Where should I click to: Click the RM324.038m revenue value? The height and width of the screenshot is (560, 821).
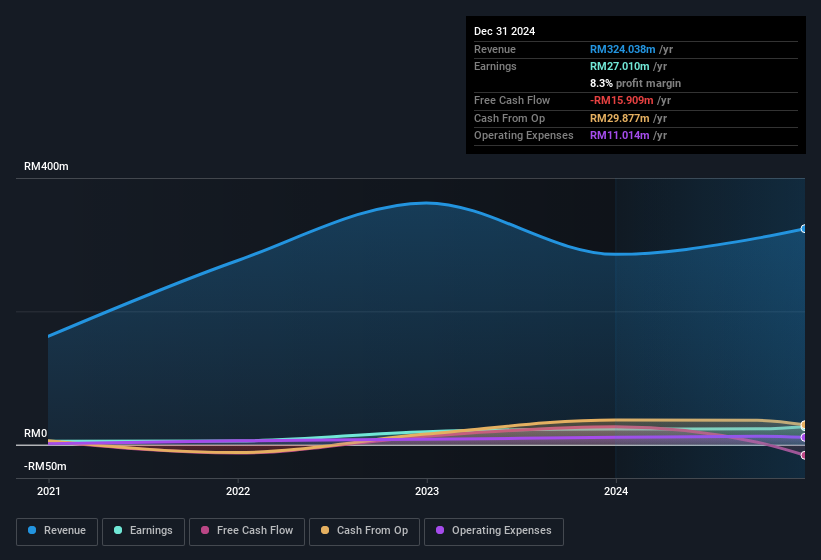click(x=623, y=49)
